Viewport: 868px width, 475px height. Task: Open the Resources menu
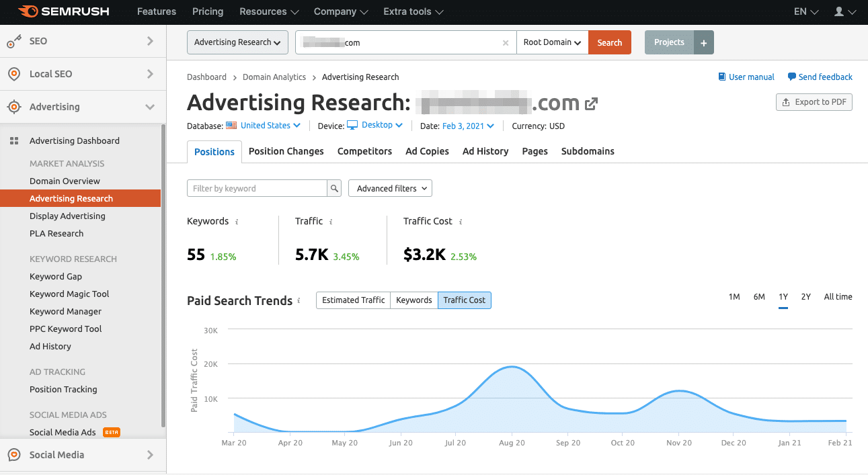click(268, 12)
